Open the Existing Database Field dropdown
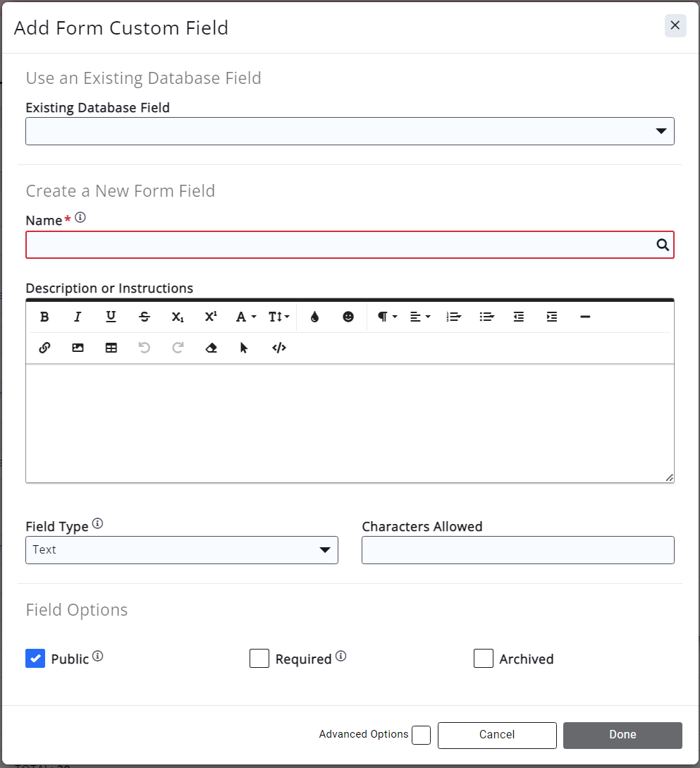Viewport: 700px width, 768px height. pyautogui.click(x=661, y=130)
